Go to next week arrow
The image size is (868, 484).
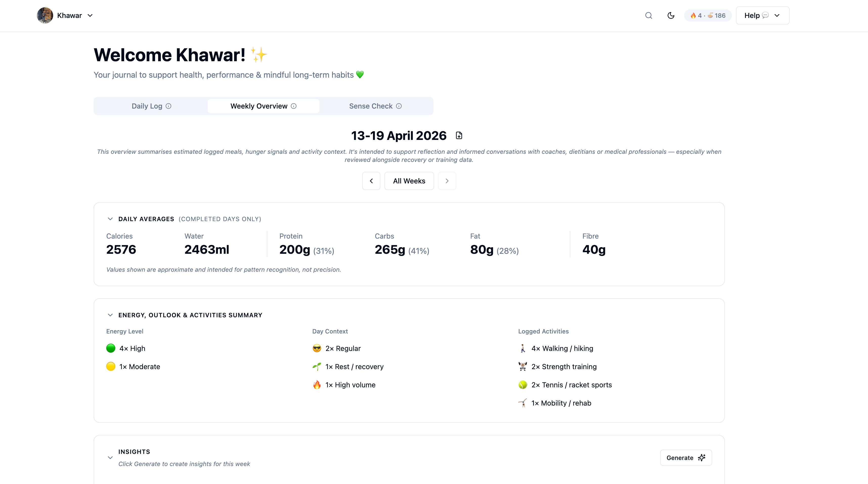tap(447, 181)
